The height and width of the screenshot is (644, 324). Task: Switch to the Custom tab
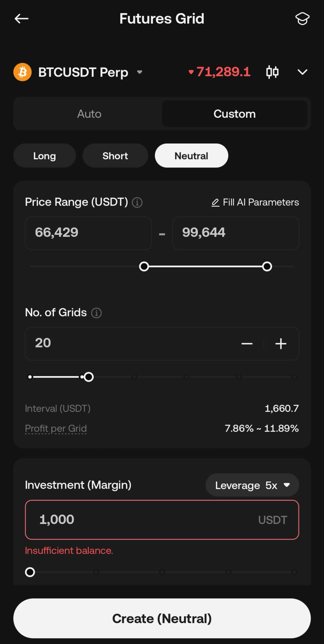click(x=235, y=114)
